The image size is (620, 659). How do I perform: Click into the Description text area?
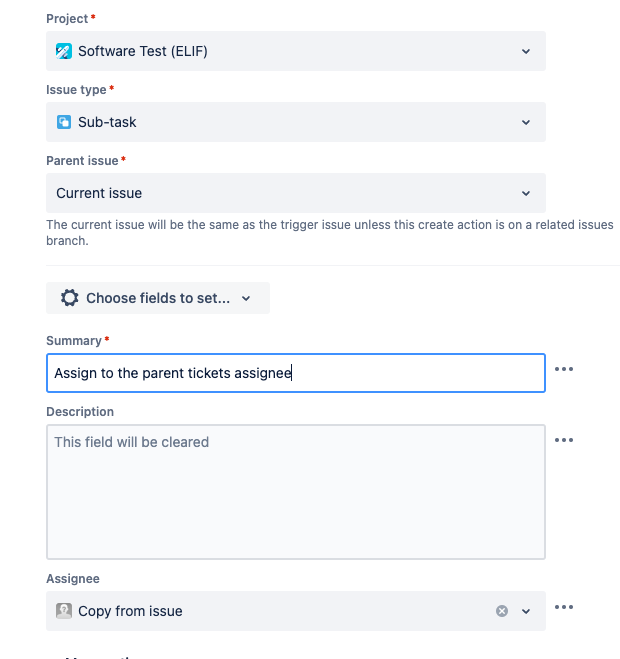click(x=296, y=492)
